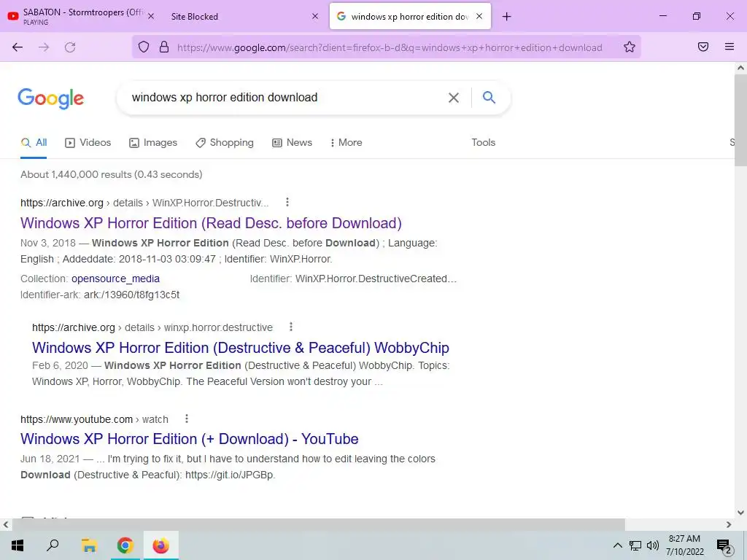
Task: Open options dots for first archive.org result
Action: [x=287, y=203]
